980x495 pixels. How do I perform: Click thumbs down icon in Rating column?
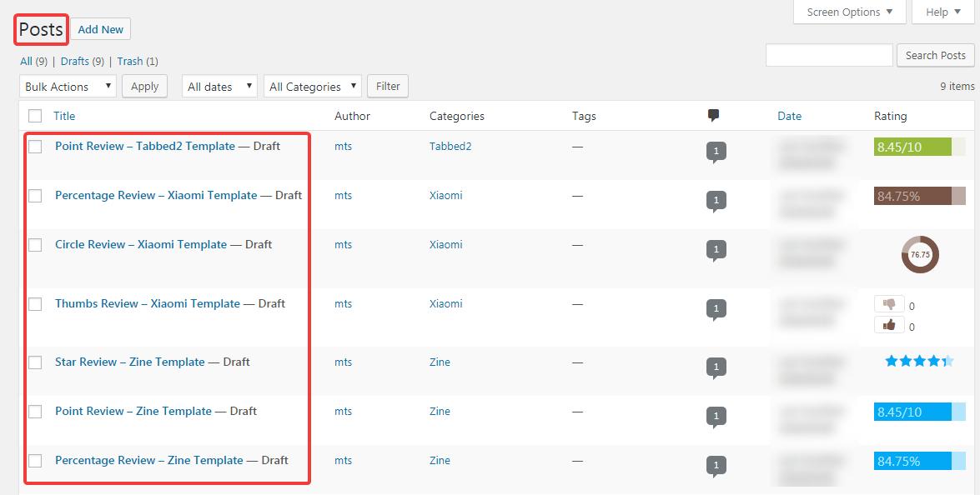[x=889, y=304]
